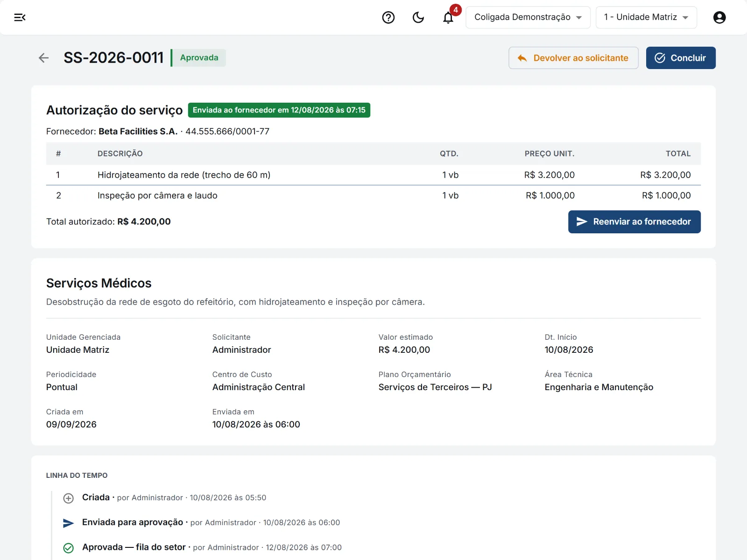
Task: Click the PREÇO UNIT. column header
Action: point(550,154)
